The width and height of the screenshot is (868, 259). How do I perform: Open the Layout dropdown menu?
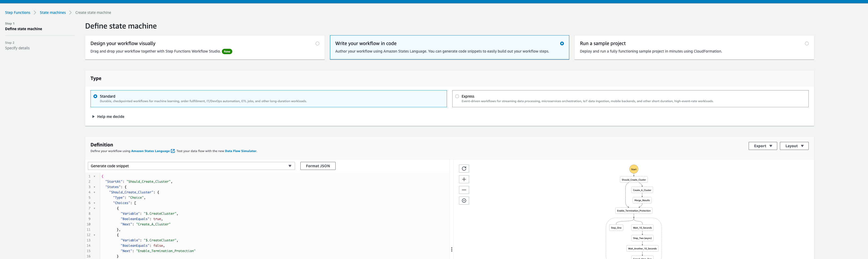click(x=794, y=146)
